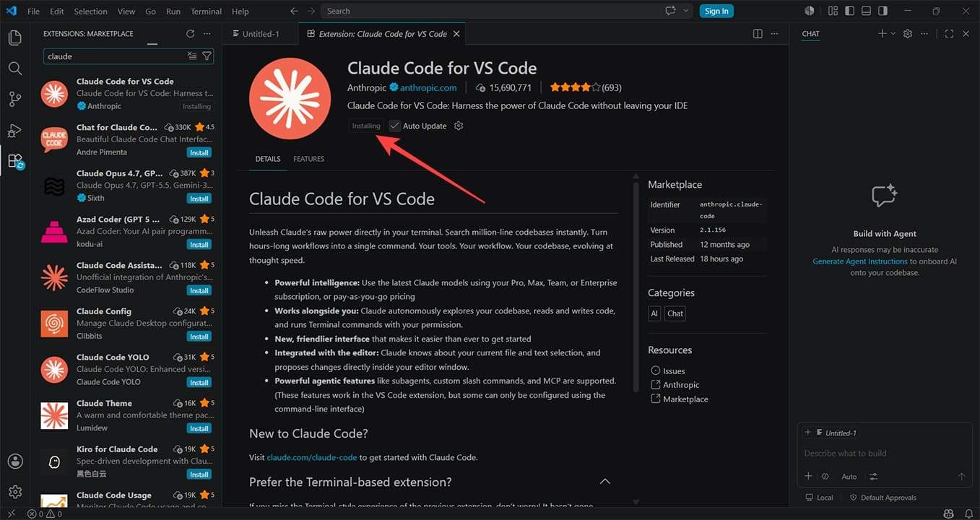Close the Claude Code extension tab
980x520 pixels.
pyautogui.click(x=456, y=34)
